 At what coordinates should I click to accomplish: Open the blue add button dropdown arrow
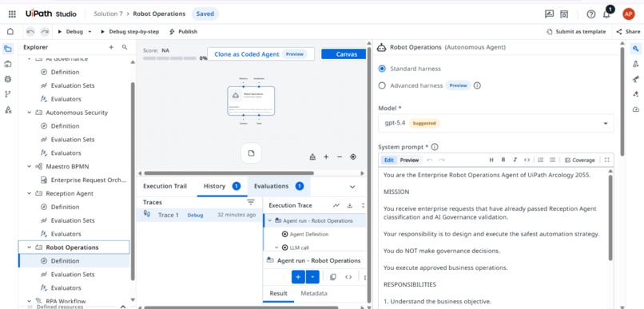pyautogui.click(x=312, y=277)
